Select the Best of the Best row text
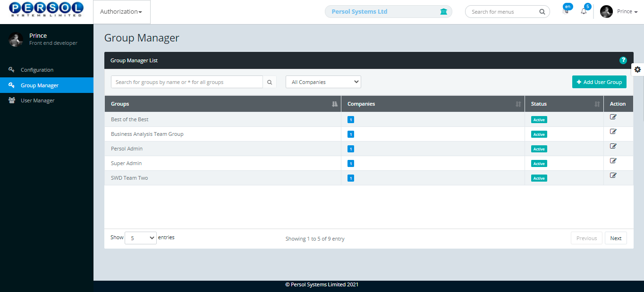Viewport: 644px width, 292px height. click(x=130, y=119)
